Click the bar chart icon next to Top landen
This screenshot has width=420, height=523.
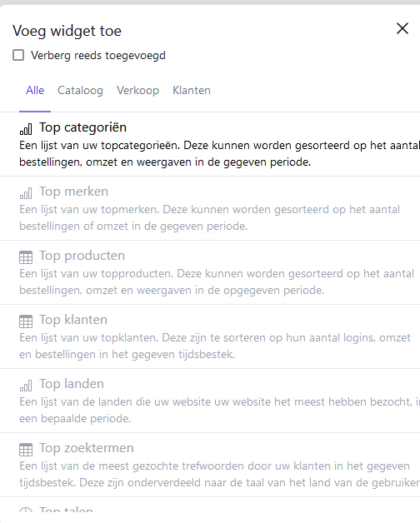tap(26, 386)
